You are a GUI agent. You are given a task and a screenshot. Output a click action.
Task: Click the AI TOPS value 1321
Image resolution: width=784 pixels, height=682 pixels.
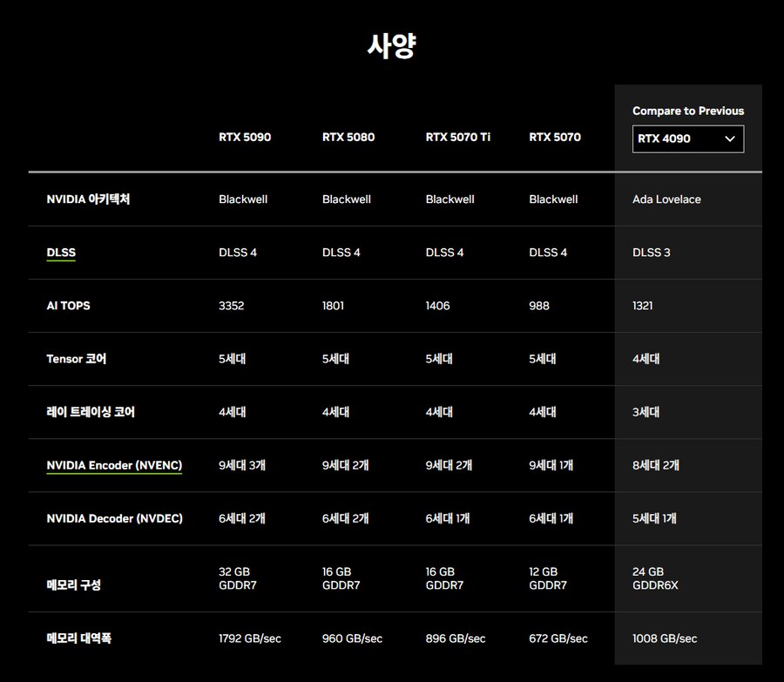tap(643, 306)
